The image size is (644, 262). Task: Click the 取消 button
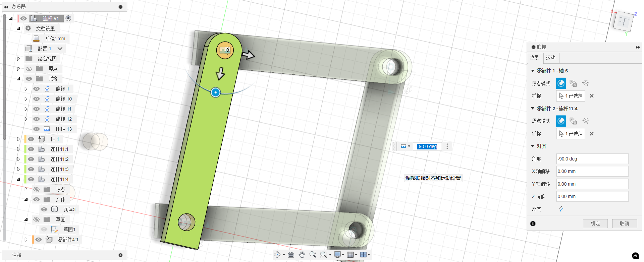625,223
